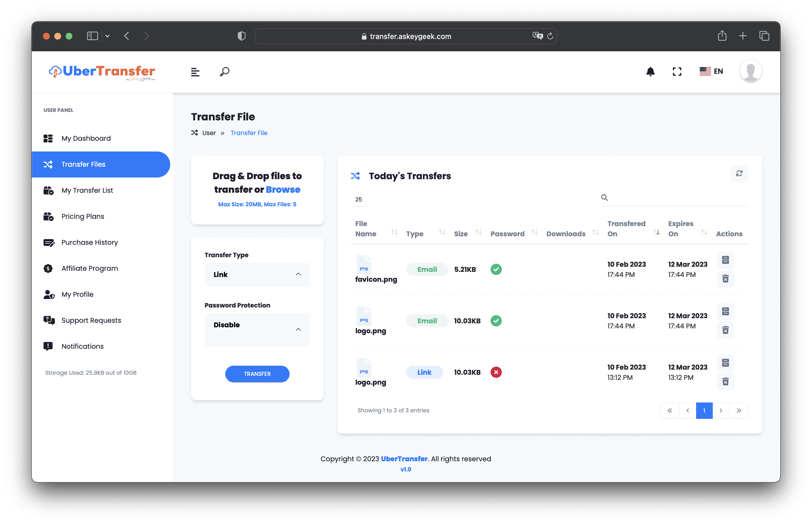Viewport: 812px width, 524px height.
Task: Enter fullscreen using the expand icon
Action: point(677,72)
